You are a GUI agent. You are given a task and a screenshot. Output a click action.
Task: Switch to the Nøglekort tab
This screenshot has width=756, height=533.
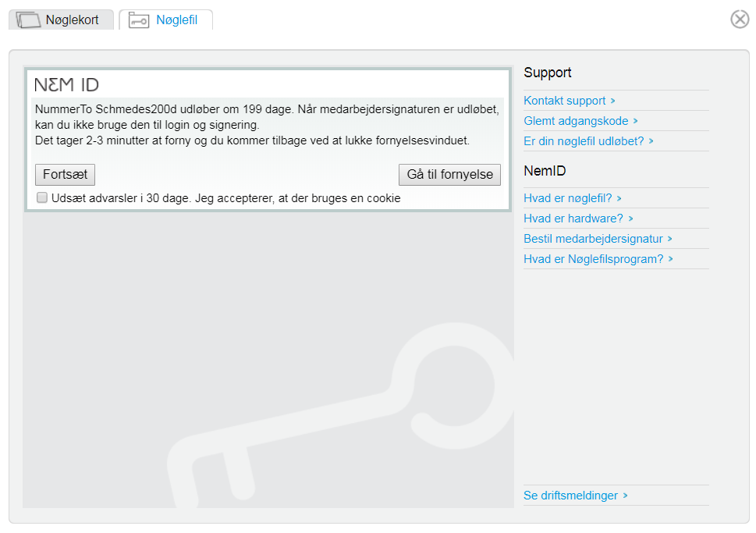pyautogui.click(x=61, y=20)
